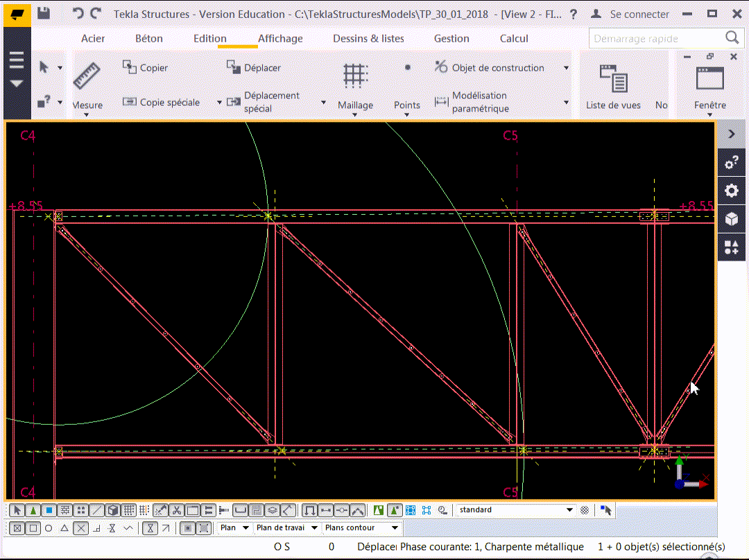Toggle the triangle snap to midpoints switch
Image resolution: width=749 pixels, height=560 pixels.
[x=64, y=528]
